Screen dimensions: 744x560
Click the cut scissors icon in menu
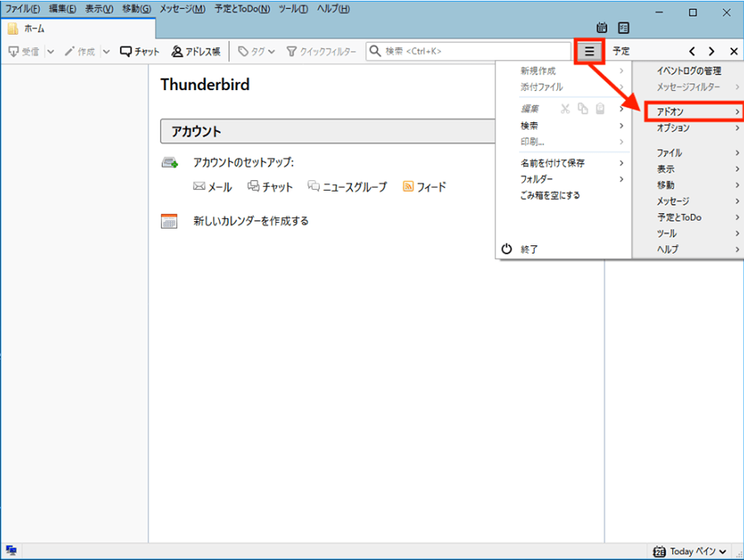565,109
